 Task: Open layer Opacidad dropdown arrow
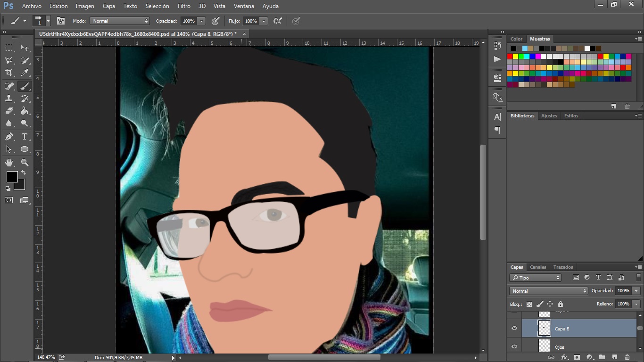click(636, 291)
